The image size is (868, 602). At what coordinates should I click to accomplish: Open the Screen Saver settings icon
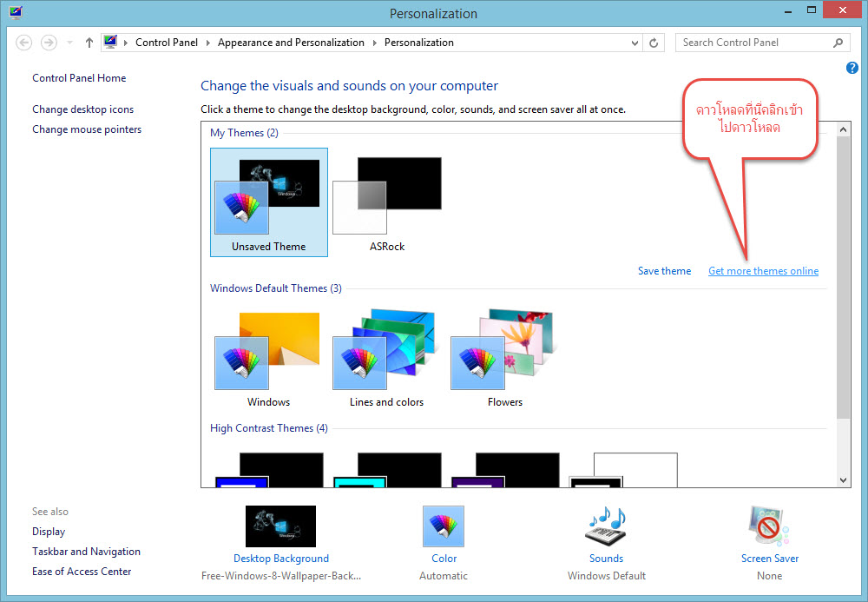point(769,526)
